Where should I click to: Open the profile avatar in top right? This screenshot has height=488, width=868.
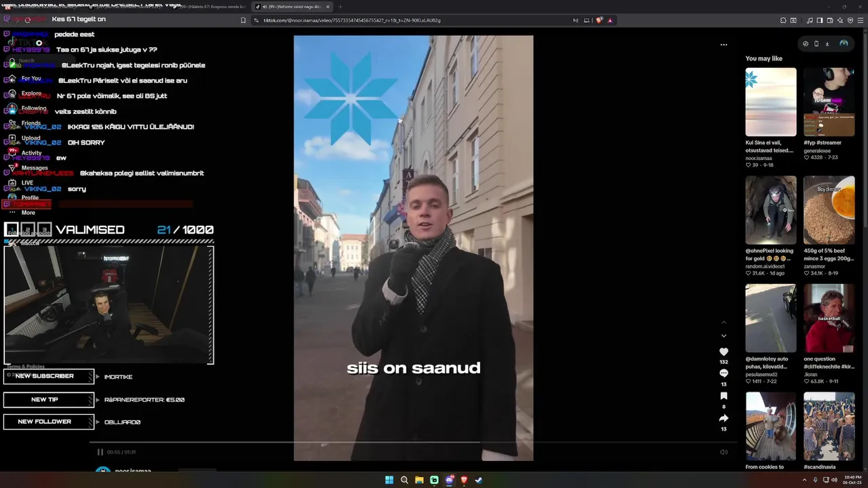tap(844, 43)
